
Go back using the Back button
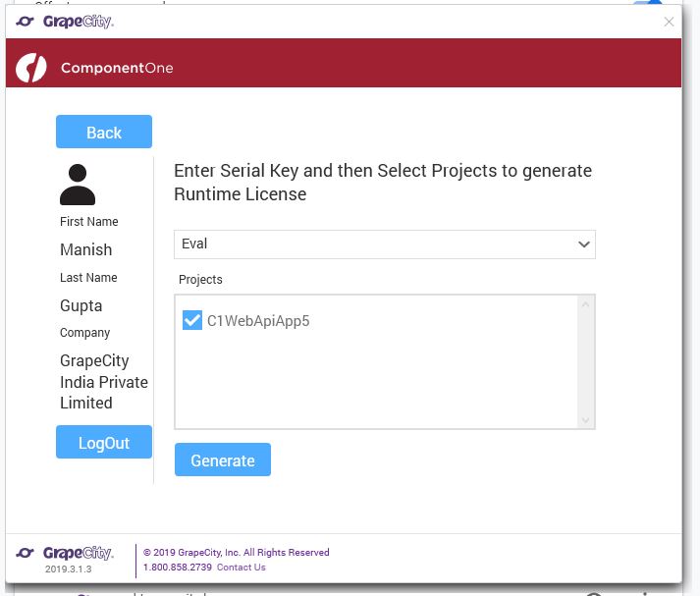point(104,132)
